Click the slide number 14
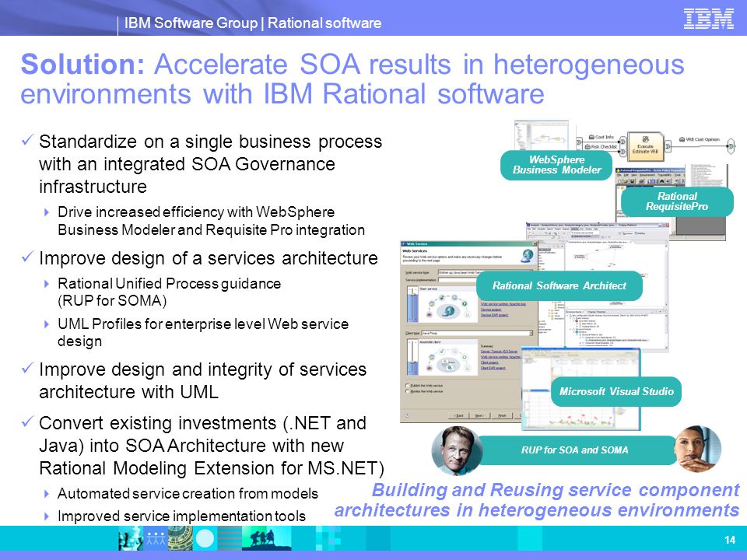 click(729, 540)
